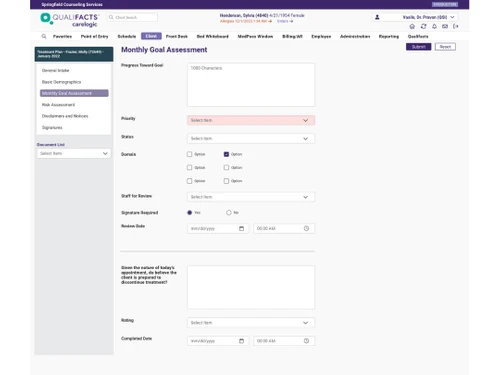Select No for Signature Required
Screen dimensions: 500x375
(229, 212)
